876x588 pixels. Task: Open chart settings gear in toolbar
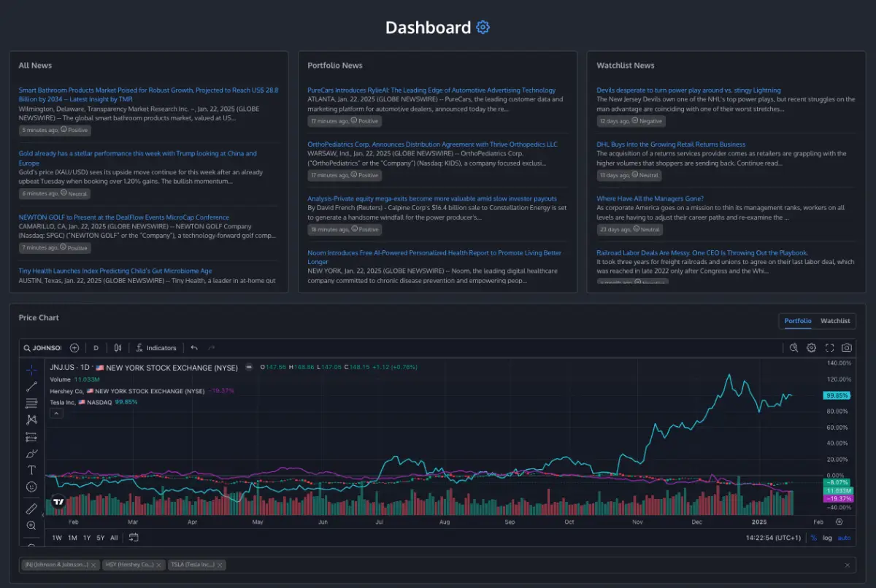(811, 348)
